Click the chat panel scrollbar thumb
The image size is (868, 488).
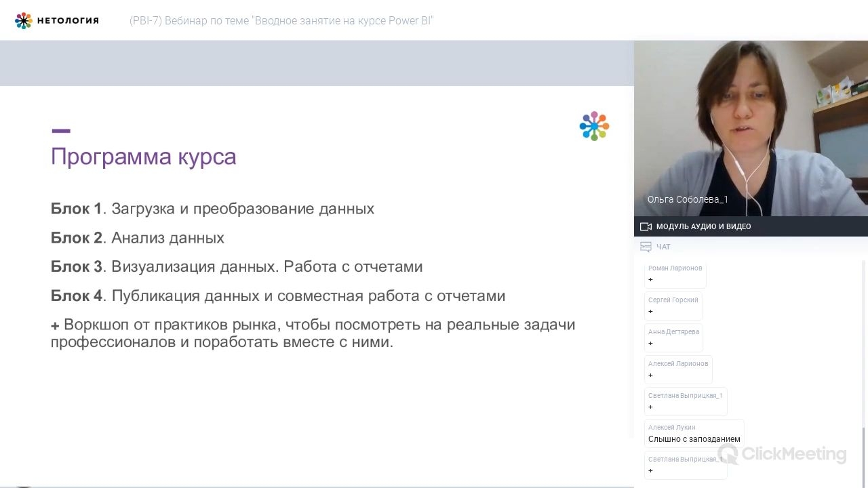(x=863, y=457)
